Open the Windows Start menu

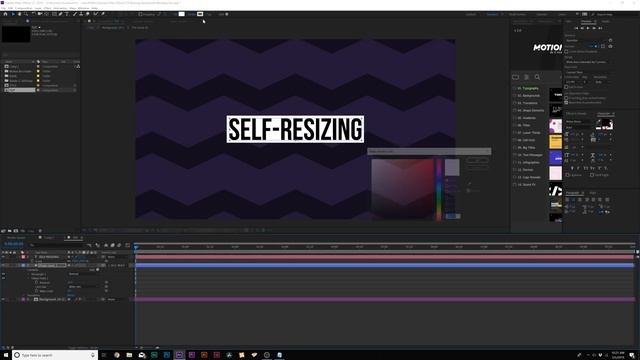pyautogui.click(x=6, y=355)
